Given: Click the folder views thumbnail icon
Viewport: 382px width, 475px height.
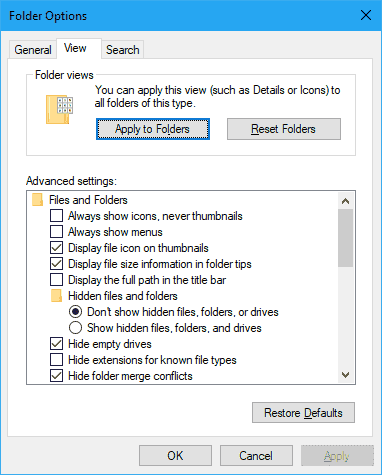Looking at the screenshot, I should tap(59, 109).
